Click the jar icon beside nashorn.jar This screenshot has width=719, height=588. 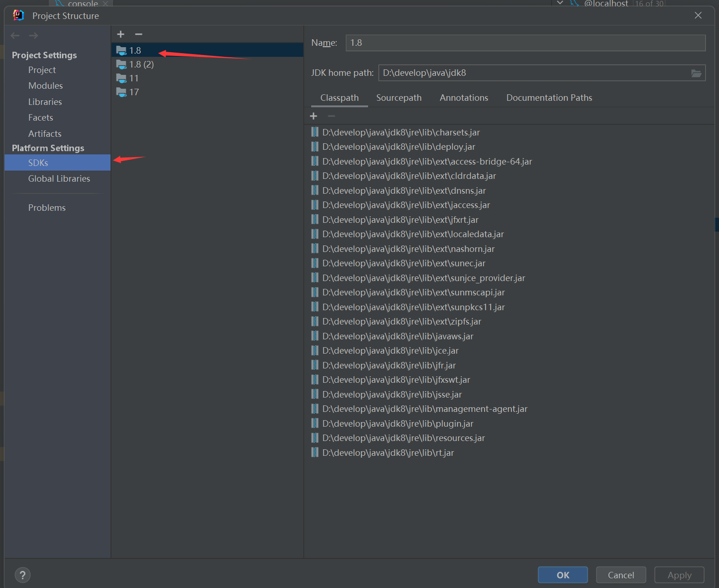315,249
